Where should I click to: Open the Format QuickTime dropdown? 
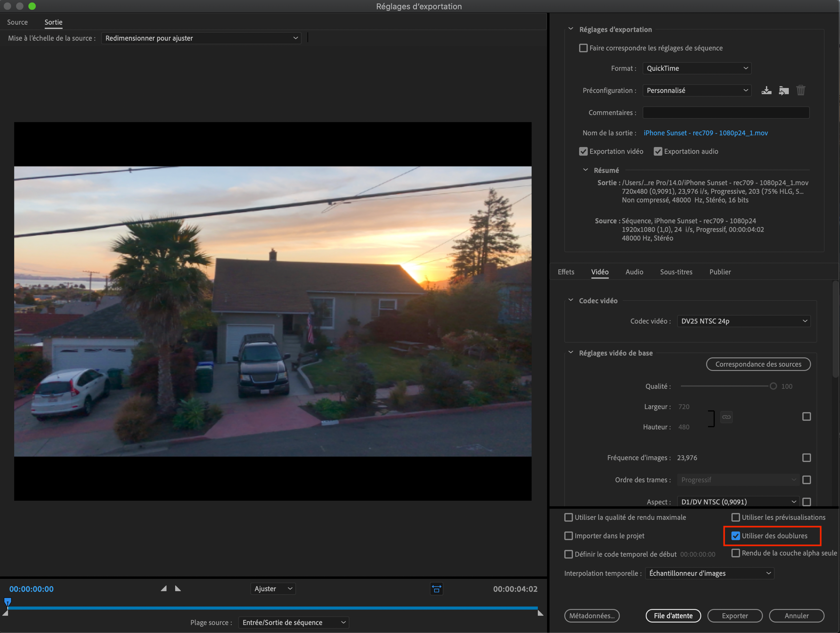[696, 69]
